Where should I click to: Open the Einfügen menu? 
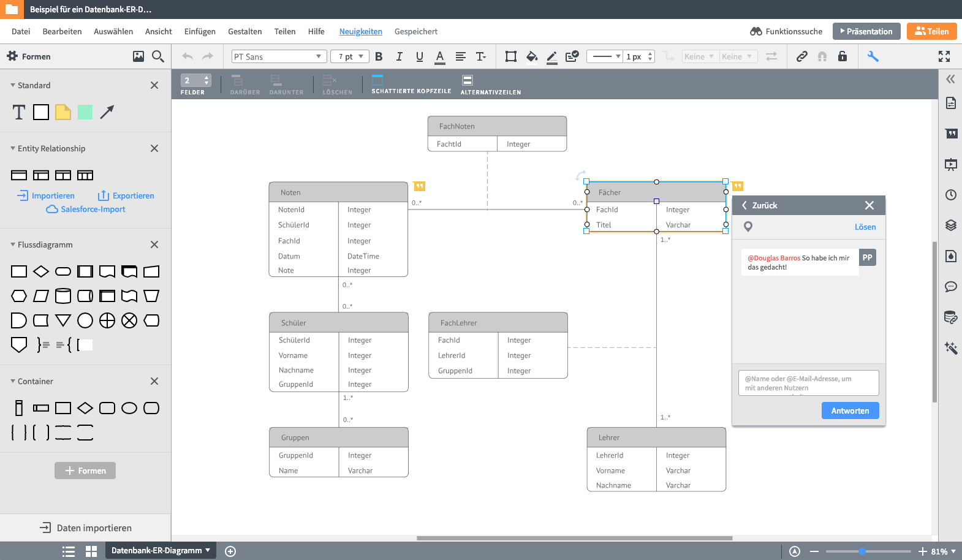[200, 31]
